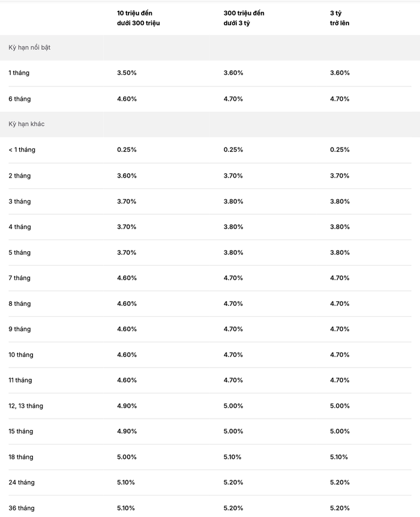Click the '10 triệu đến dưới 300 triệu' column header
The width and height of the screenshot is (420, 517).
coord(138,18)
